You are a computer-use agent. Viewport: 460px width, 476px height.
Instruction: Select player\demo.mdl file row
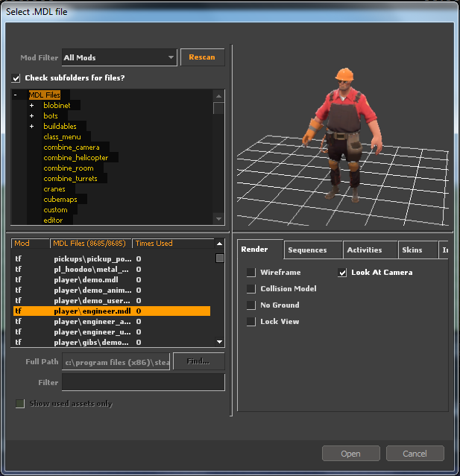click(x=112, y=279)
